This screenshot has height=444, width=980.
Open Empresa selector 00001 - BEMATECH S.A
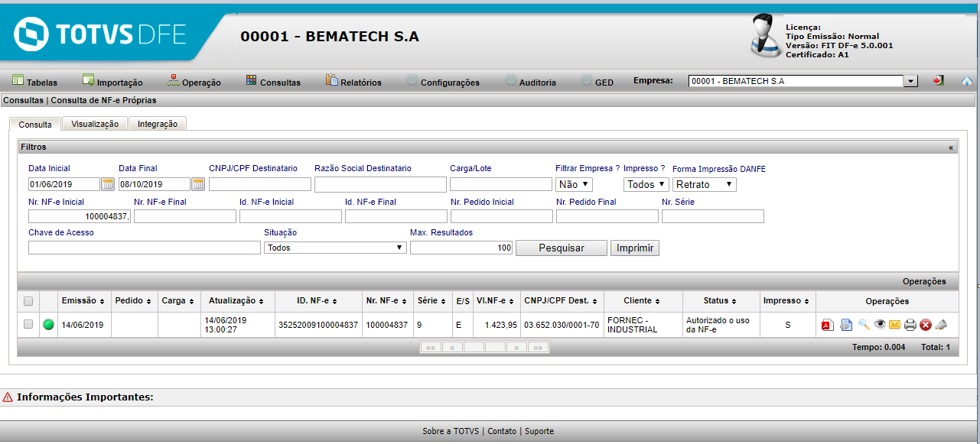pos(803,81)
